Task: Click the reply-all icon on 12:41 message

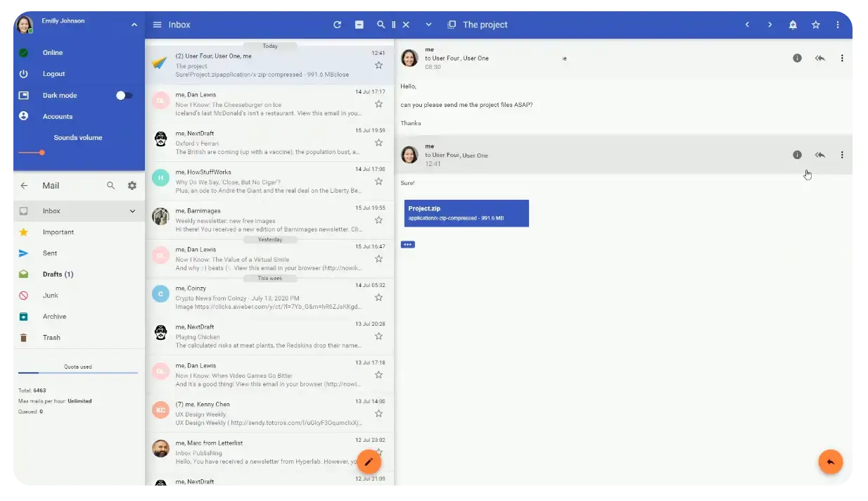Action: (819, 155)
